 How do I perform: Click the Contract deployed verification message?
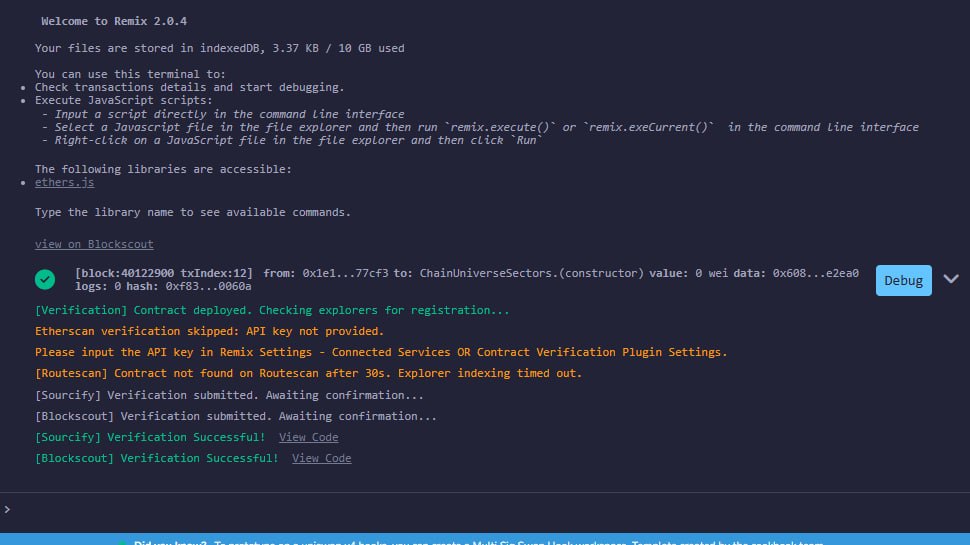272,311
